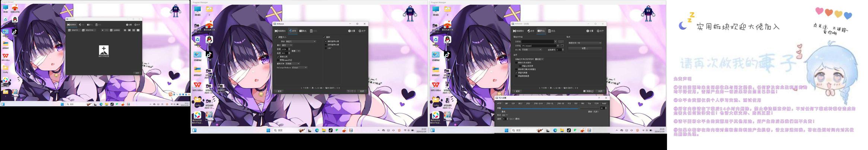Click 设置 gear icon in window showing 导出文件名
This screenshot has height=150, width=868.
[x=588, y=31]
